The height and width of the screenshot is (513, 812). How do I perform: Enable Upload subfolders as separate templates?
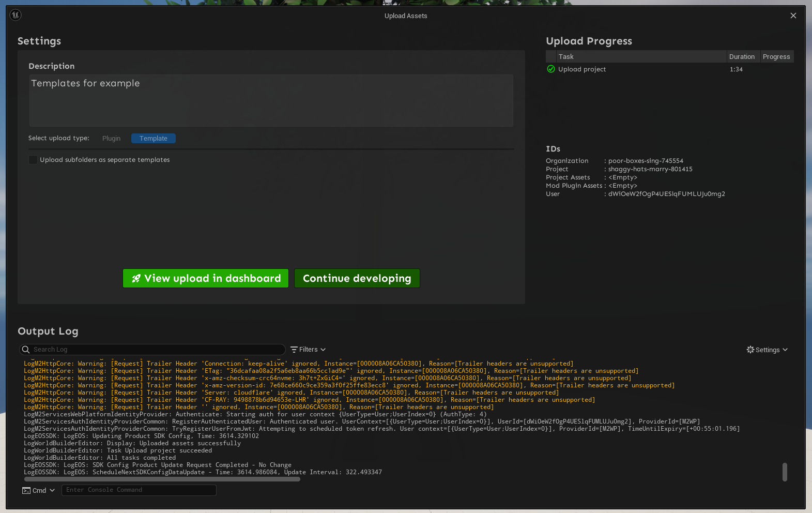click(33, 160)
